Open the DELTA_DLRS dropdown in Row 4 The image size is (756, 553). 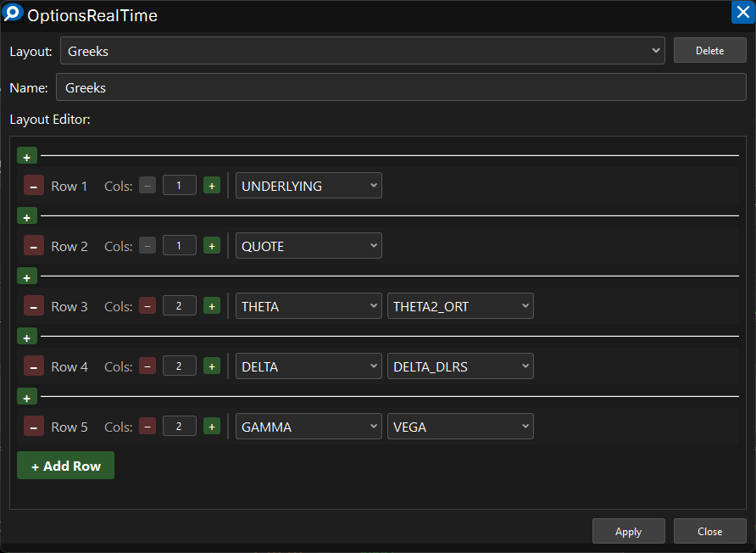pos(460,366)
